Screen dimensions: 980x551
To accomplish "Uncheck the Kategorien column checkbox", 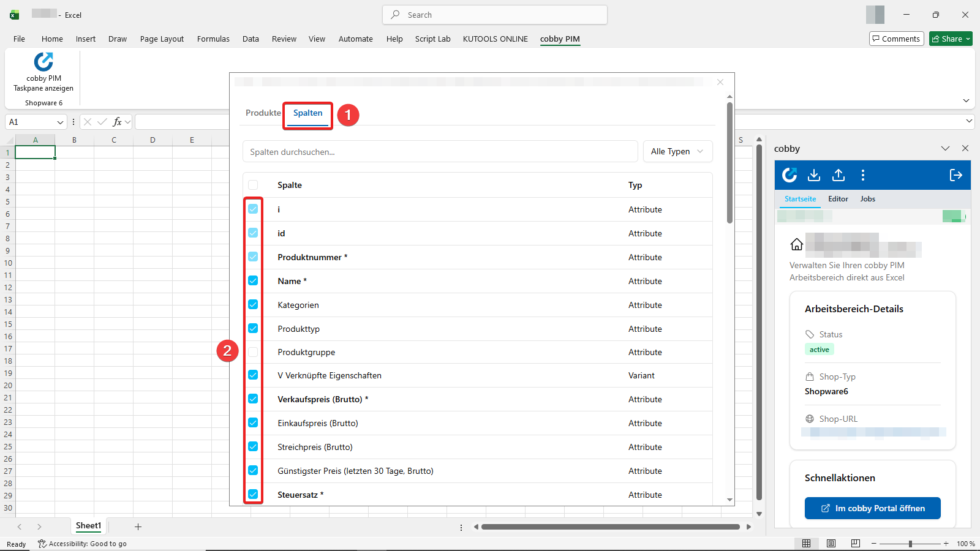I will 253,305.
